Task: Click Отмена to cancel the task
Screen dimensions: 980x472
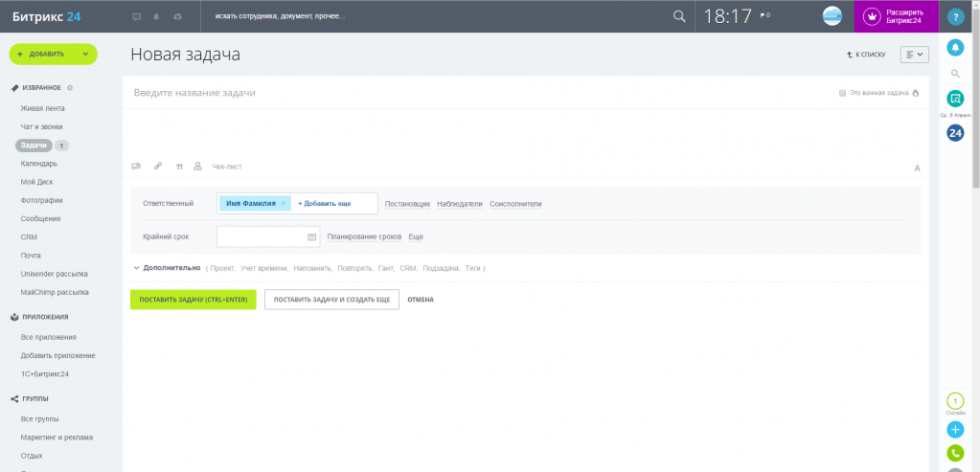Action: 421,300
